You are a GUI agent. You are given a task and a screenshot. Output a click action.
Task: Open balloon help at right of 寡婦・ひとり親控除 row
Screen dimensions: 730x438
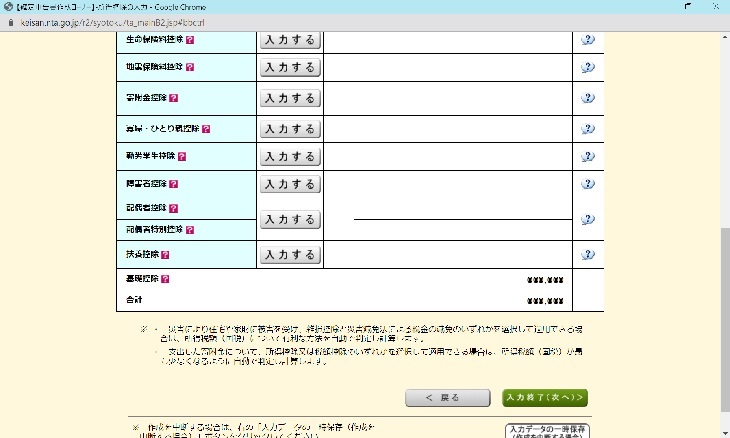588,128
